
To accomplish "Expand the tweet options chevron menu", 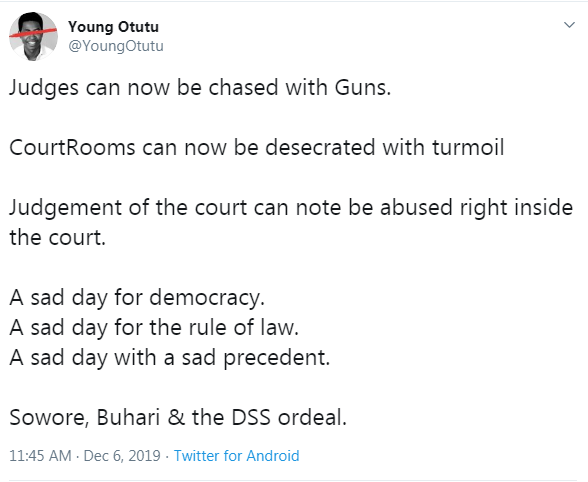I will point(569,25).
